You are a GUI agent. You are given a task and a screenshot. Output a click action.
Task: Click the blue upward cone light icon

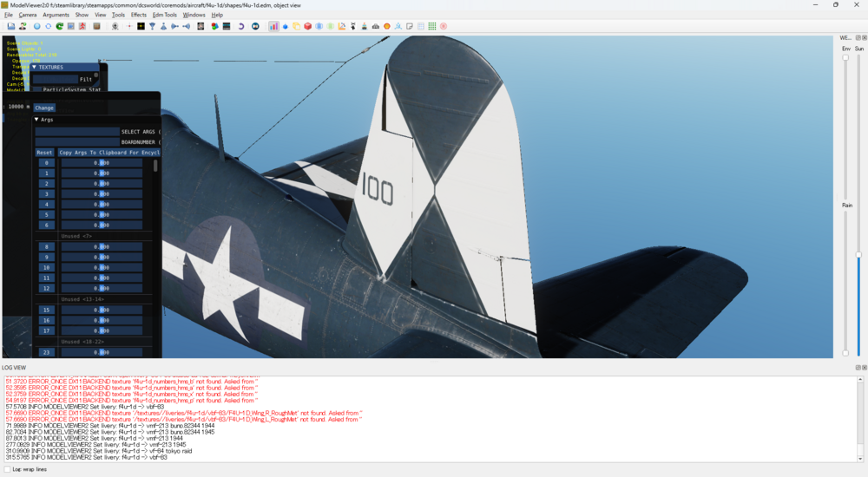pos(163,26)
